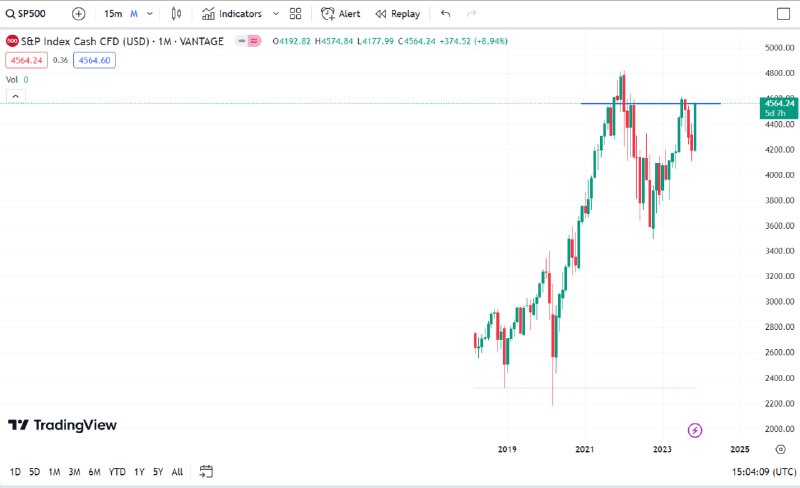Open the SP500 symbol search
The height and width of the screenshot is (488, 800).
click(30, 14)
